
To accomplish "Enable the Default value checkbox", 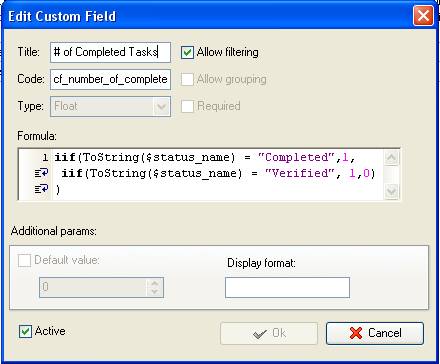I will point(24,260).
